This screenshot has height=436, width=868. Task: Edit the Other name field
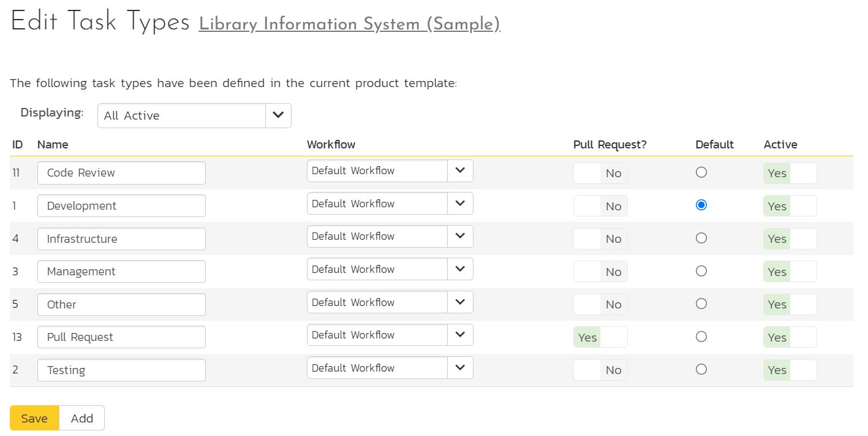121,304
